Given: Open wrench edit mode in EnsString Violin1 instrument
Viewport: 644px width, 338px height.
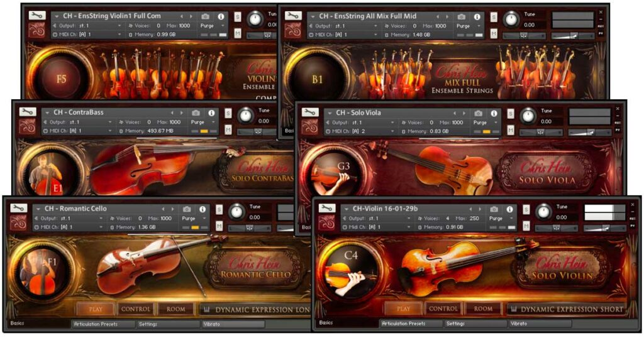Looking at the screenshot, I should pyautogui.click(x=37, y=16).
